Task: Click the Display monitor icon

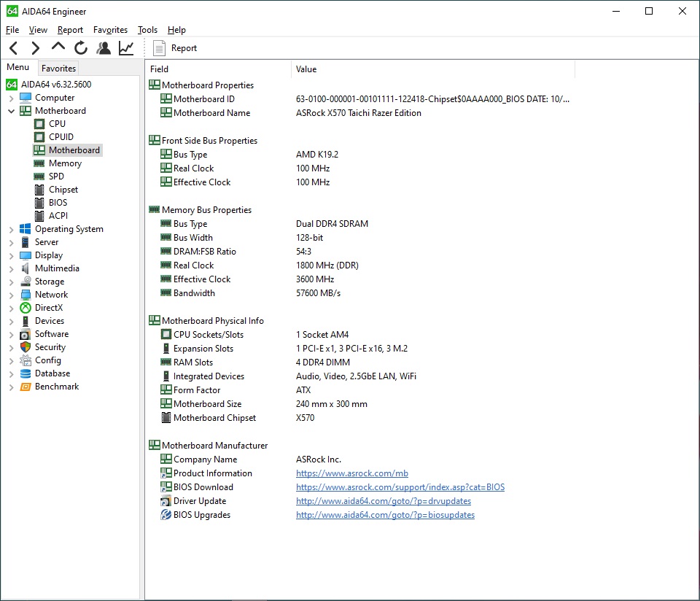Action: click(26, 255)
